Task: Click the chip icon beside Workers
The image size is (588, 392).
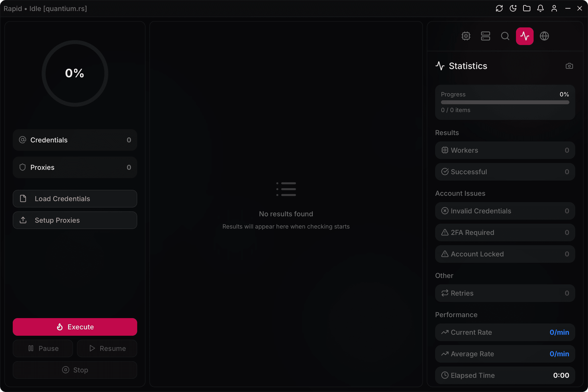Action: click(x=445, y=150)
